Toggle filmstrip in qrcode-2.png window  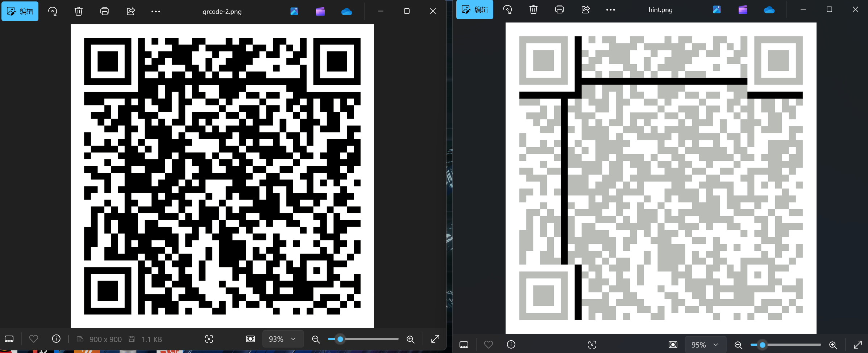pyautogui.click(x=9, y=339)
